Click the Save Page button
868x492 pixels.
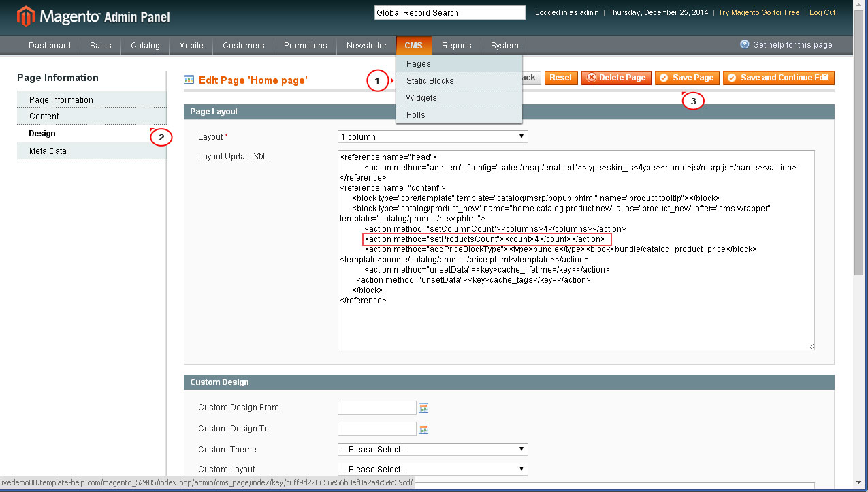(x=687, y=78)
